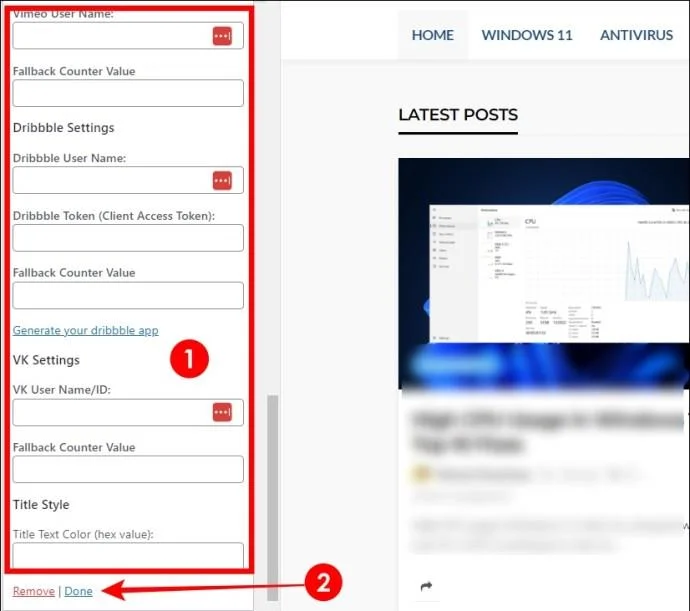Click the Done link
This screenshot has width=690, height=611.
tap(78, 591)
